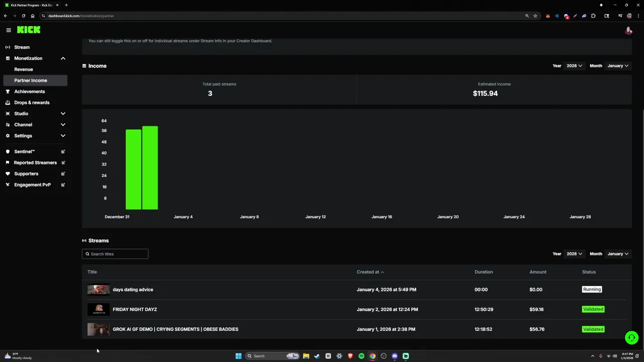Click external-link icon next to Sentinel
The image size is (644, 362).
click(63, 151)
